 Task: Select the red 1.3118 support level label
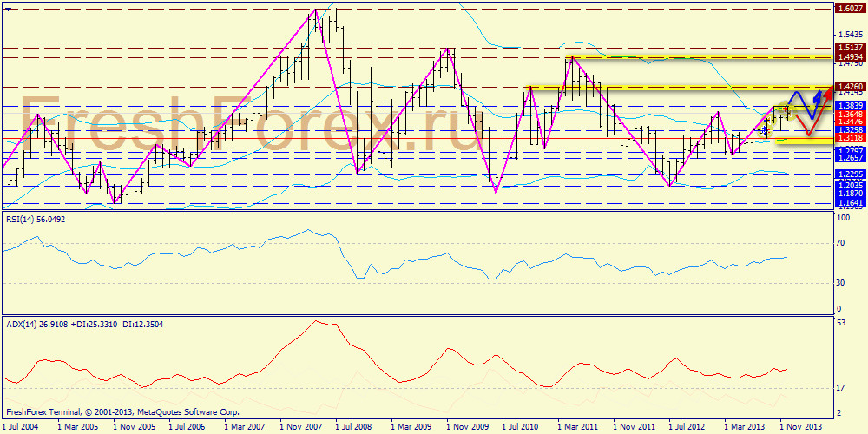pyautogui.click(x=847, y=138)
